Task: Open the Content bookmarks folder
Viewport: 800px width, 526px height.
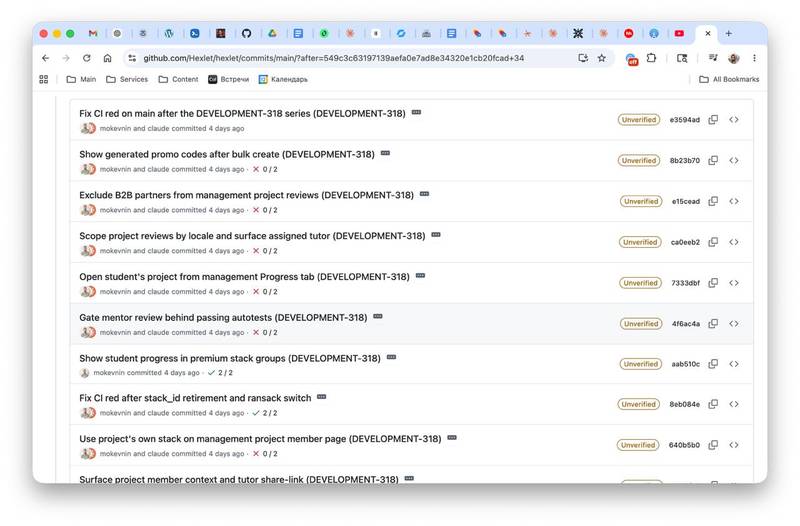Action: [179, 79]
